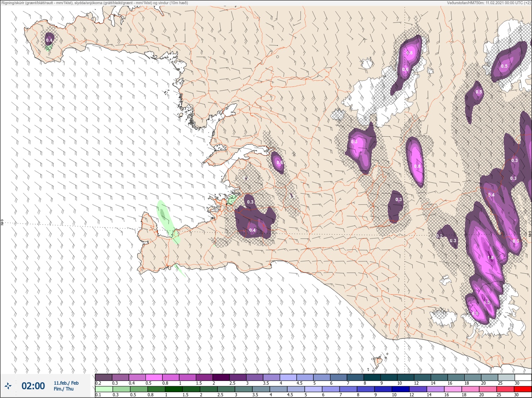Pick the dusky purple 0.2 swatch in snow legend
The width and height of the screenshot is (532, 398).
coord(103,377)
